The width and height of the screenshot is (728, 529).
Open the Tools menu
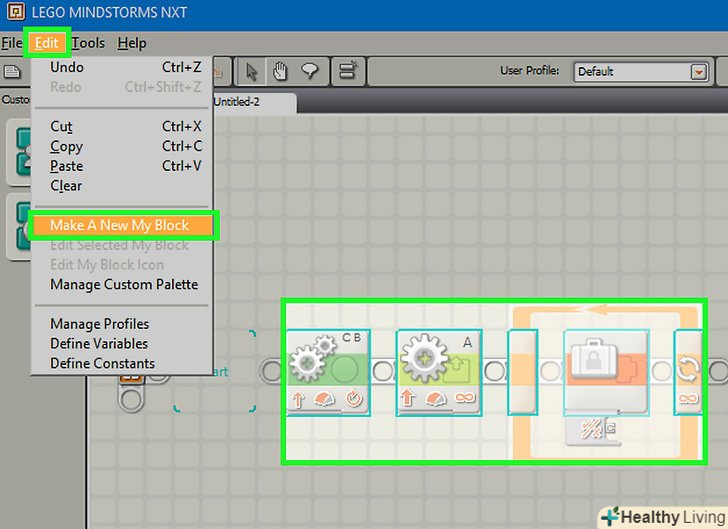tap(88, 43)
